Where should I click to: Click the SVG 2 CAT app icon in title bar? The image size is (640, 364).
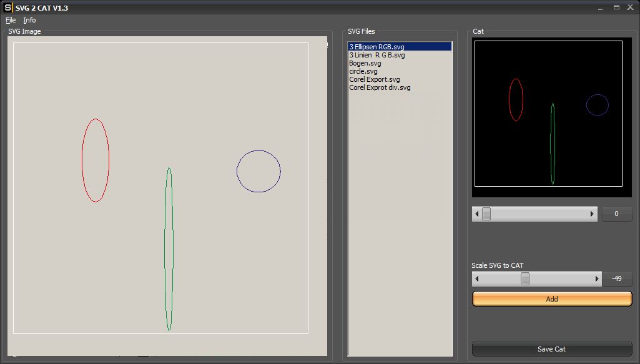7,7
